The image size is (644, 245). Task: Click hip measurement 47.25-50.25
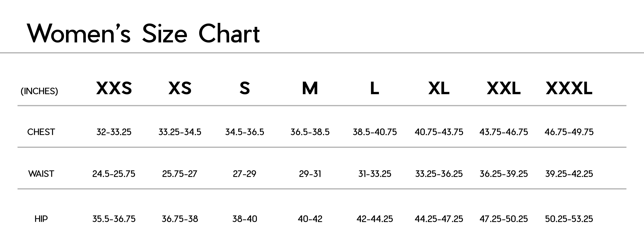click(x=504, y=219)
